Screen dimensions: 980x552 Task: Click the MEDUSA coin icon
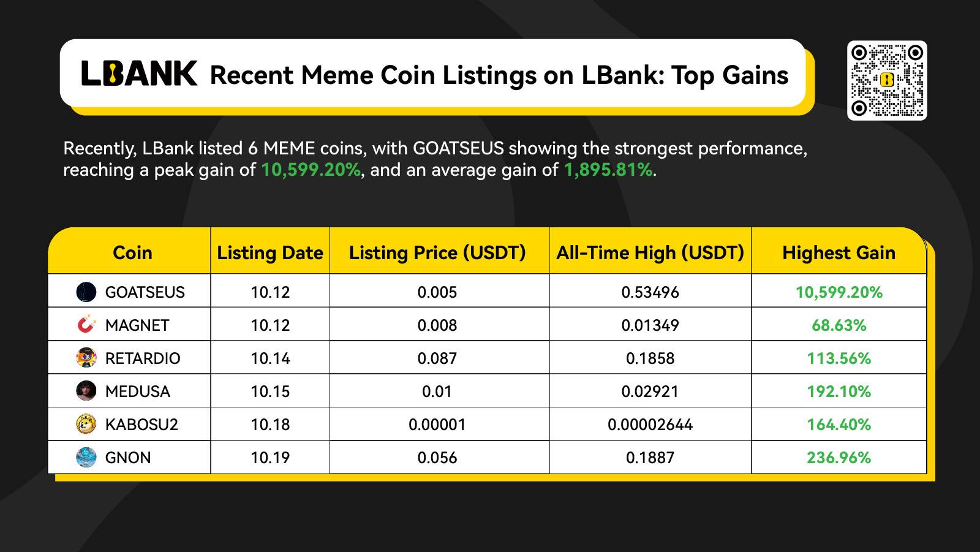(86, 391)
